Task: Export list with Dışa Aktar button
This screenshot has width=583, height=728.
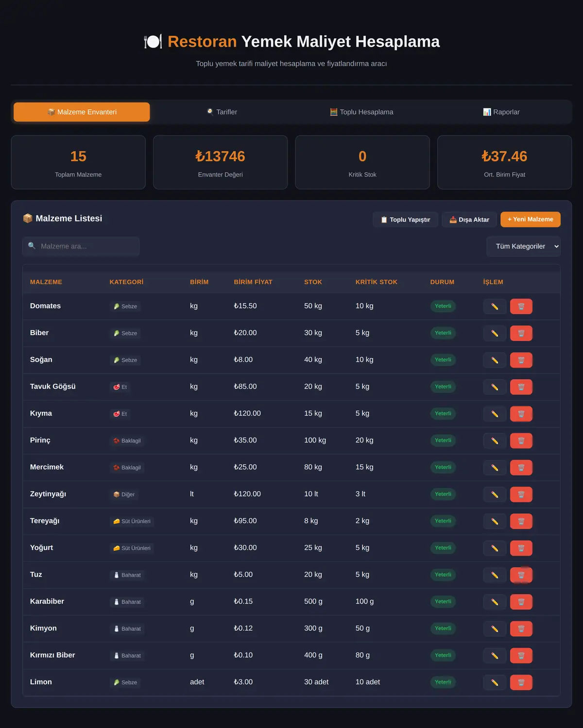Action: point(469,220)
